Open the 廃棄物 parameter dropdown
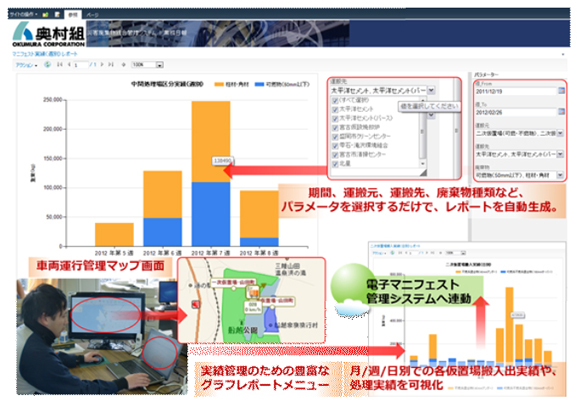 560,175
